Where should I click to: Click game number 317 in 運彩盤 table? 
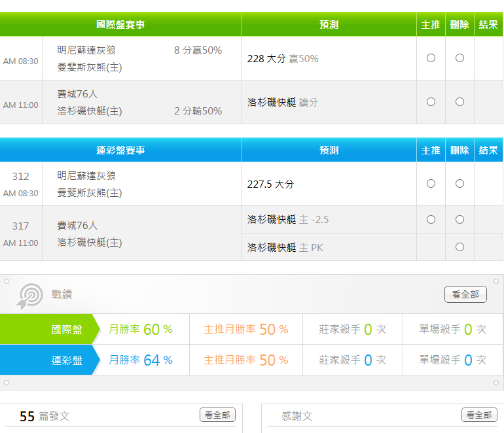(21, 226)
